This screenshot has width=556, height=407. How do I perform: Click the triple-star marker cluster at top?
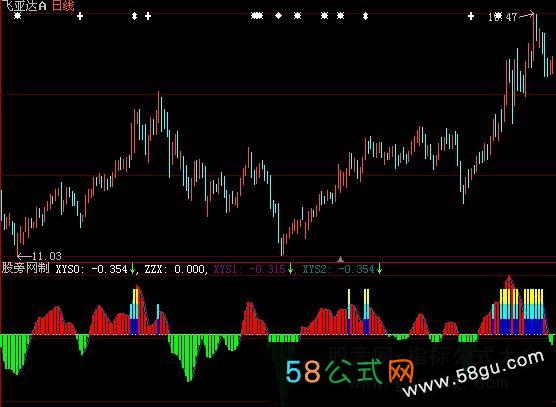click(257, 16)
